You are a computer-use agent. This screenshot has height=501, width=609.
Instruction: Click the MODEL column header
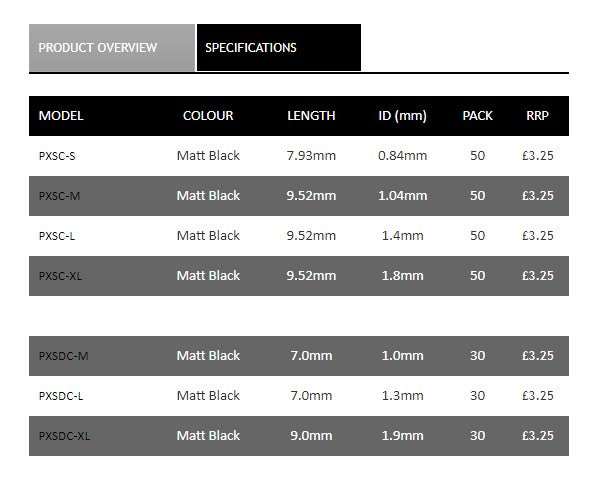click(61, 116)
